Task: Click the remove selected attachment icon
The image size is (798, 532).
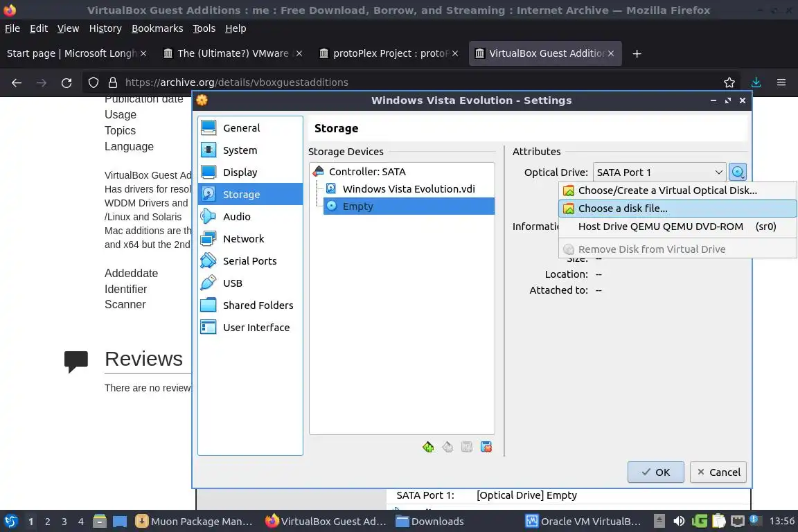Action: click(486, 447)
